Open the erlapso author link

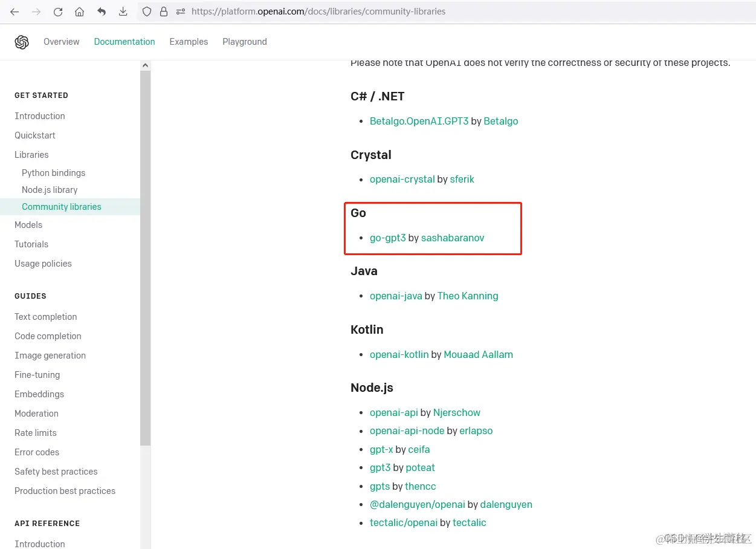476,430
